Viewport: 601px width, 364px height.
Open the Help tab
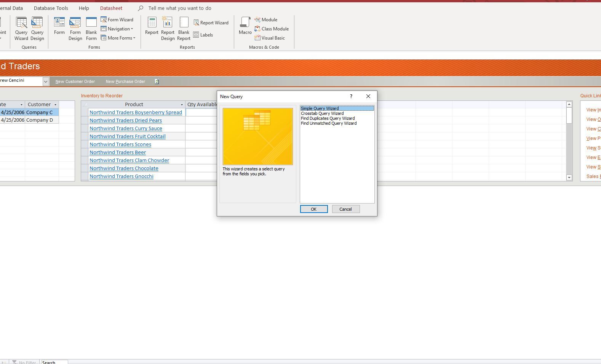(x=84, y=8)
